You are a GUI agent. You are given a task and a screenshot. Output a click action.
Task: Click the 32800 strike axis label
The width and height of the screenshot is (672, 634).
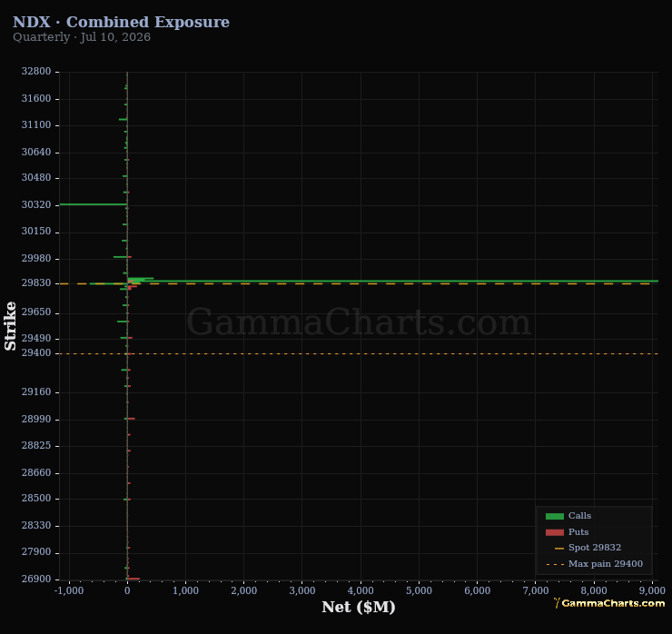pyautogui.click(x=36, y=71)
